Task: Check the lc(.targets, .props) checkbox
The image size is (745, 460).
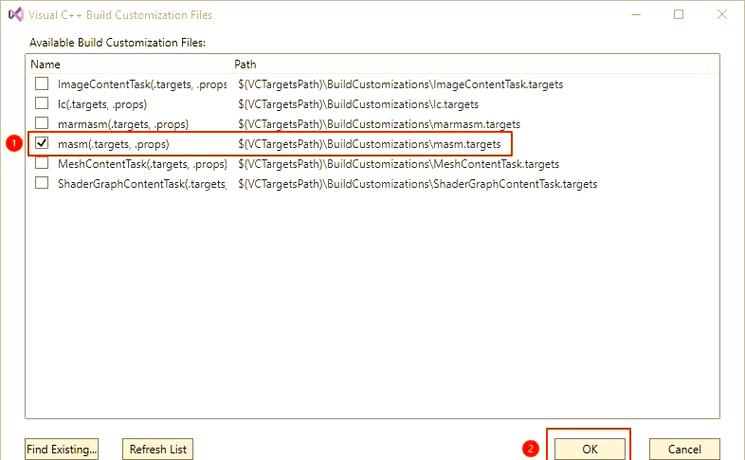Action: click(x=42, y=103)
